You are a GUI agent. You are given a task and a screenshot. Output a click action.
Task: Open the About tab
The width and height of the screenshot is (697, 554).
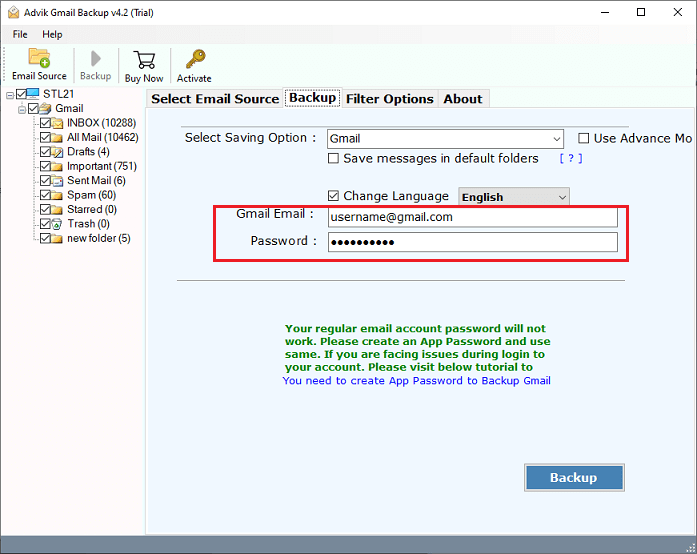point(463,99)
